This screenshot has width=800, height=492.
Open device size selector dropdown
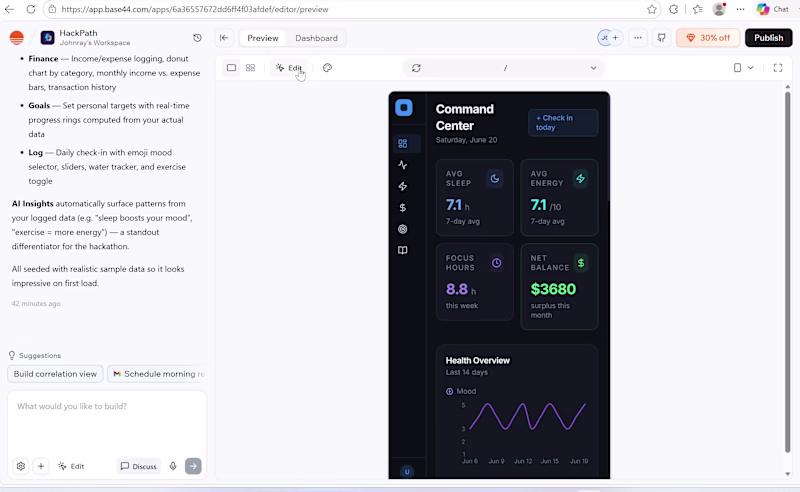click(751, 67)
